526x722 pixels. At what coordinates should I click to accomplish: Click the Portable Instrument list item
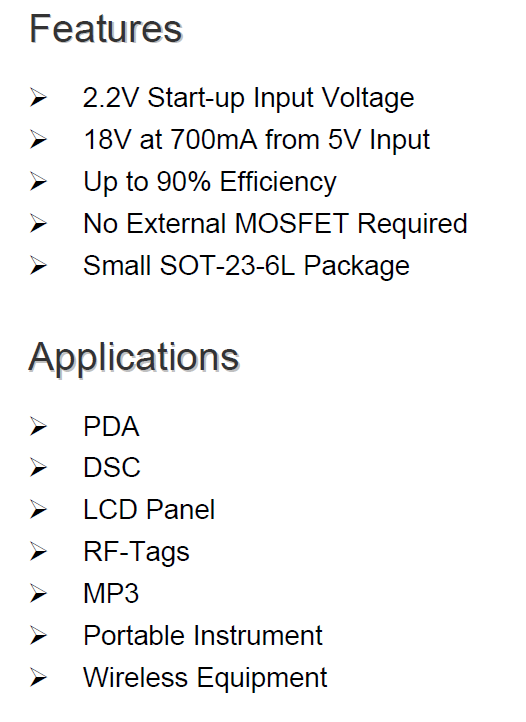[203, 636]
